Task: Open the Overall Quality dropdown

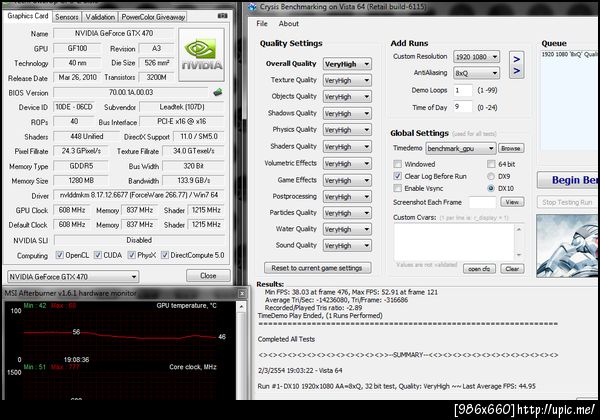Action: click(347, 64)
